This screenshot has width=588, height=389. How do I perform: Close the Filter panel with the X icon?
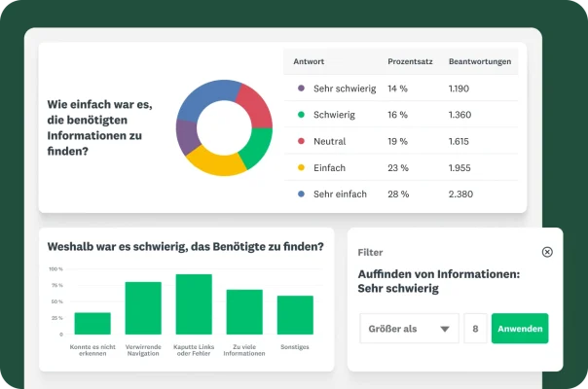click(x=547, y=252)
